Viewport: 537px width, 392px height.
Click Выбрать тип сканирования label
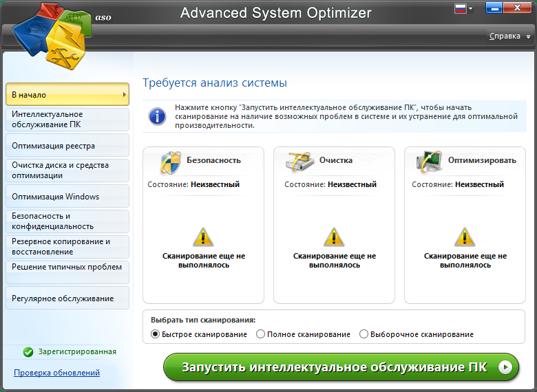[203, 320]
